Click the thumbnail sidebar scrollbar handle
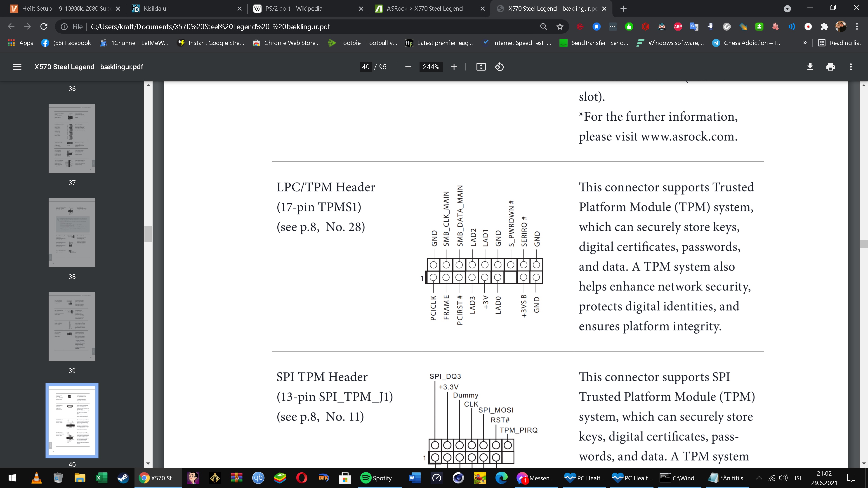The width and height of the screenshot is (868, 488). coord(148,234)
